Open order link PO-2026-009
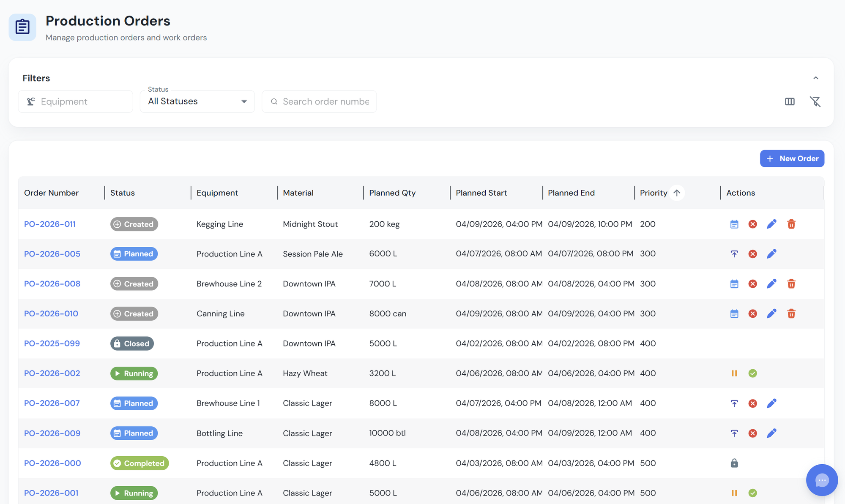 52,433
